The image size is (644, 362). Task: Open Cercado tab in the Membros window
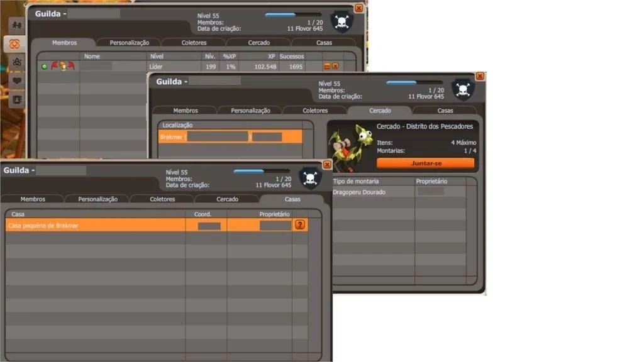point(258,43)
